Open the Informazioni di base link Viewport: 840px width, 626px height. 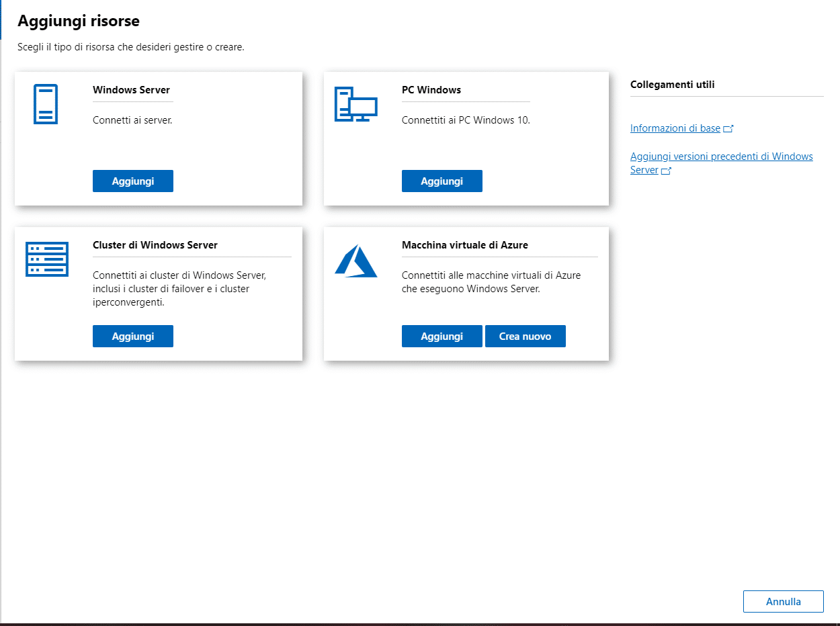coord(675,128)
